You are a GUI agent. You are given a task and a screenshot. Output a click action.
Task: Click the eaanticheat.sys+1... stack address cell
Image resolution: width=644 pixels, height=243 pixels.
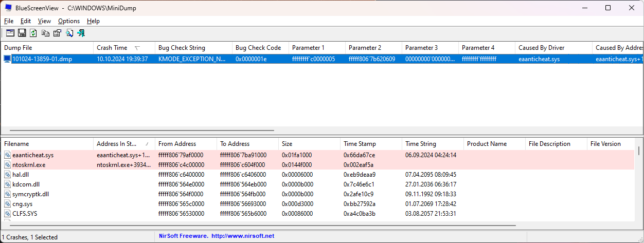123,155
